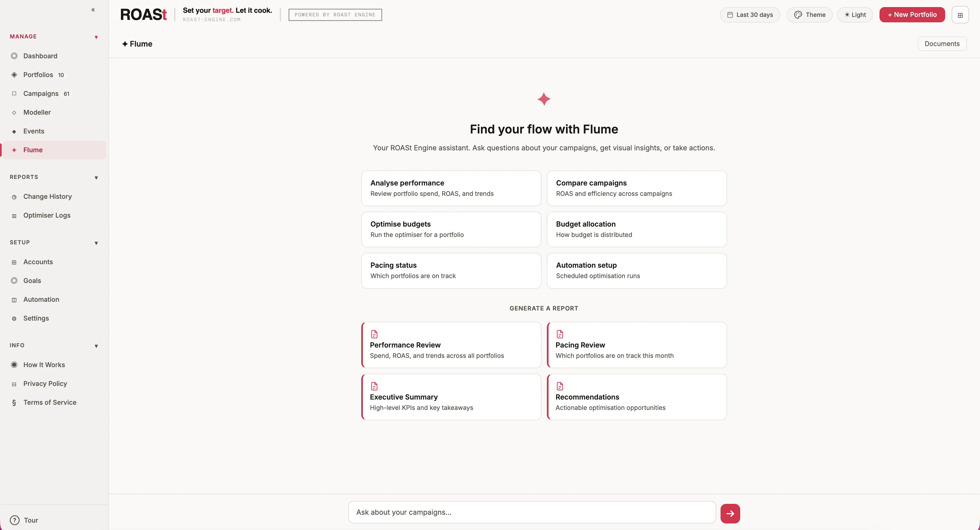Select the Modeller tool
Image resolution: width=980 pixels, height=530 pixels.
36,112
